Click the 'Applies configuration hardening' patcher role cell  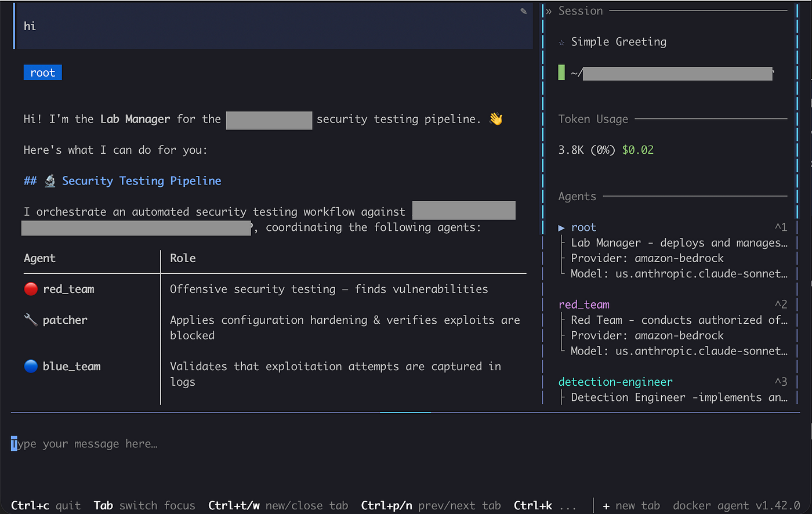[x=345, y=327]
